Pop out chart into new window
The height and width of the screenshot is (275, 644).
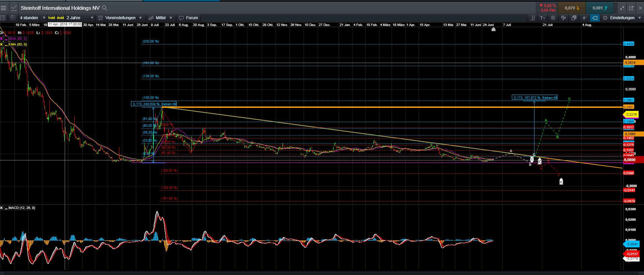(631, 8)
